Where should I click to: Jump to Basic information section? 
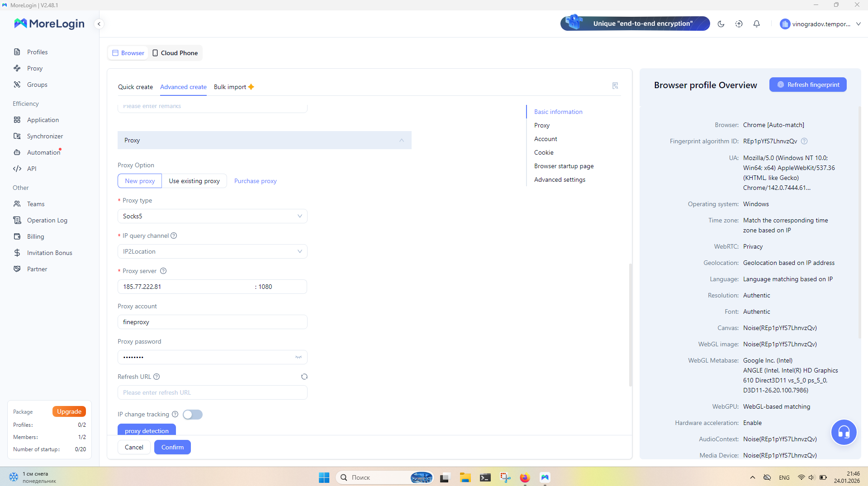tap(558, 112)
